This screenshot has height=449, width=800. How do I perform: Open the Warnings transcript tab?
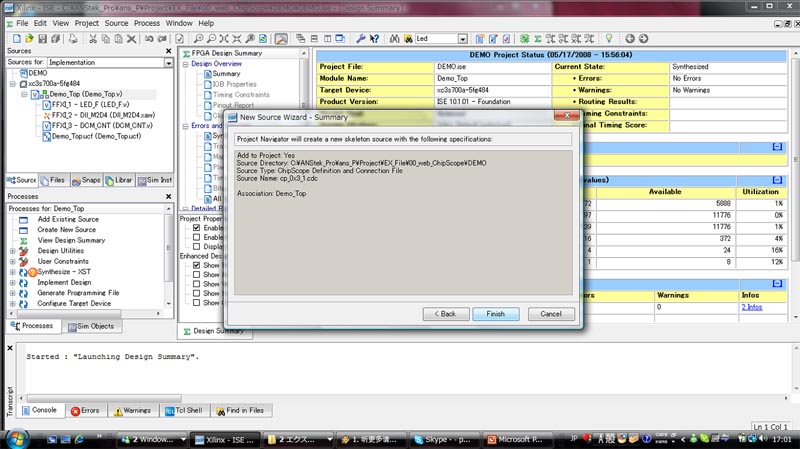pyautogui.click(x=132, y=410)
